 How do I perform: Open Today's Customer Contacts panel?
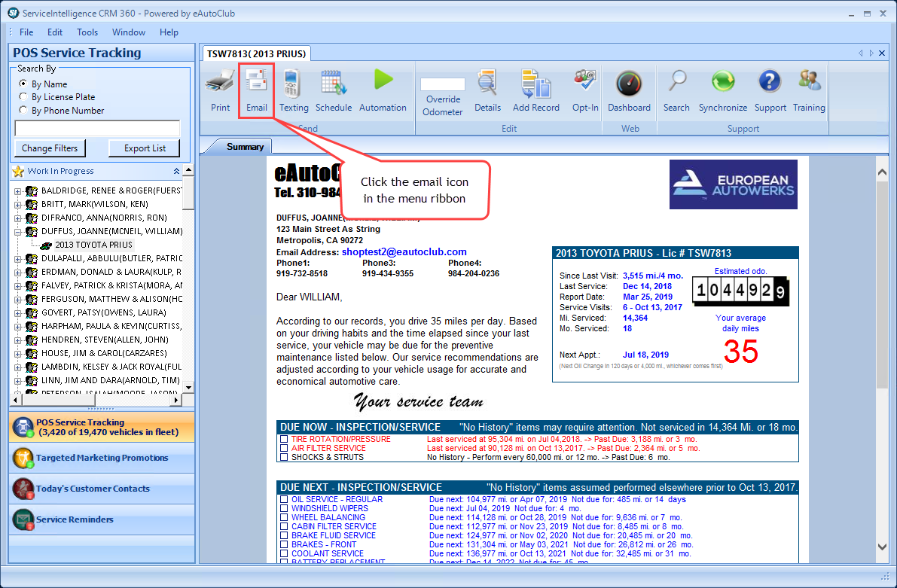pyautogui.click(x=102, y=489)
